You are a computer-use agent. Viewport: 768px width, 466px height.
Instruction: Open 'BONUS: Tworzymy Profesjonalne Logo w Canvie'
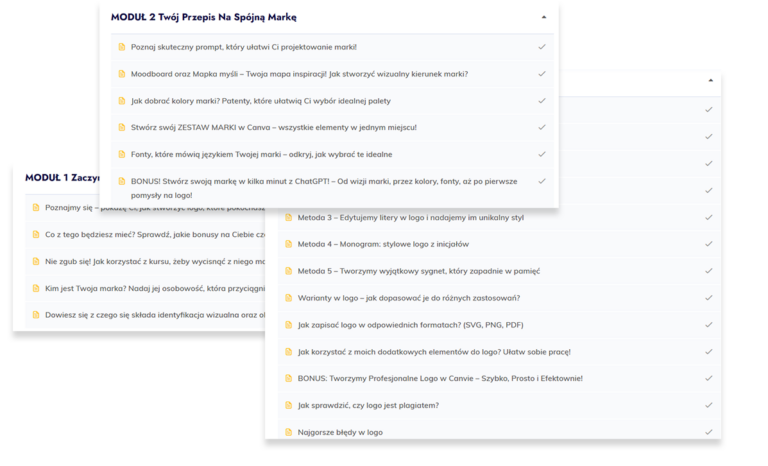tap(439, 378)
